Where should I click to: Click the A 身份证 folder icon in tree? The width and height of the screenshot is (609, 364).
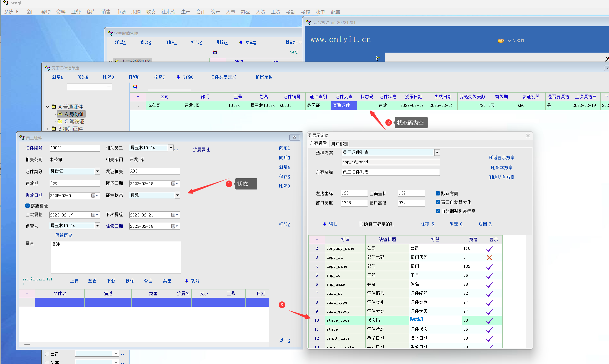60,114
